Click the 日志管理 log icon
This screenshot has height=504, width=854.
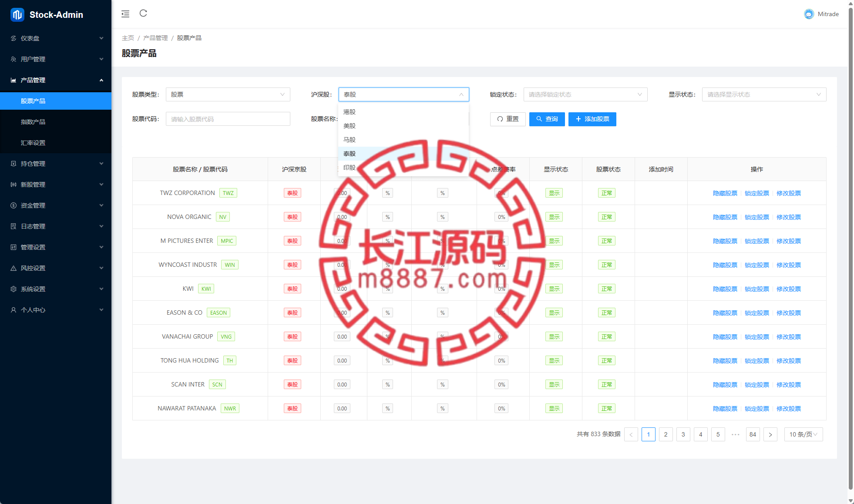click(x=13, y=226)
